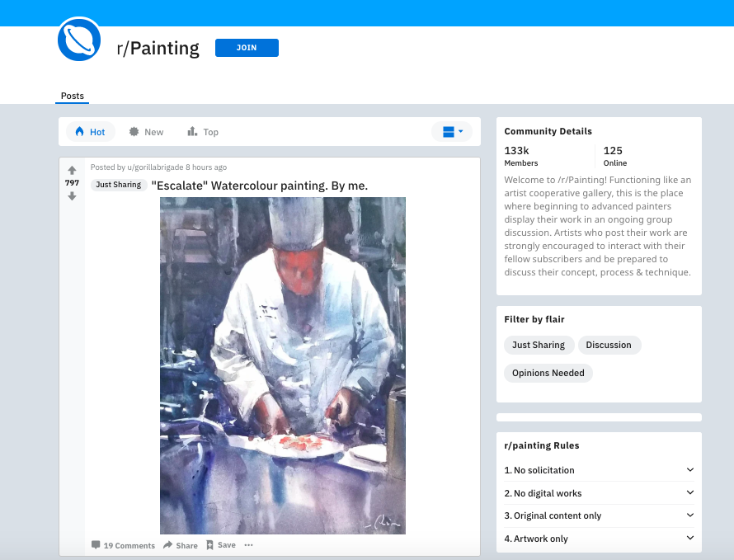Click the Filter by flair heading
The height and width of the screenshot is (560, 734).
pyautogui.click(x=534, y=319)
